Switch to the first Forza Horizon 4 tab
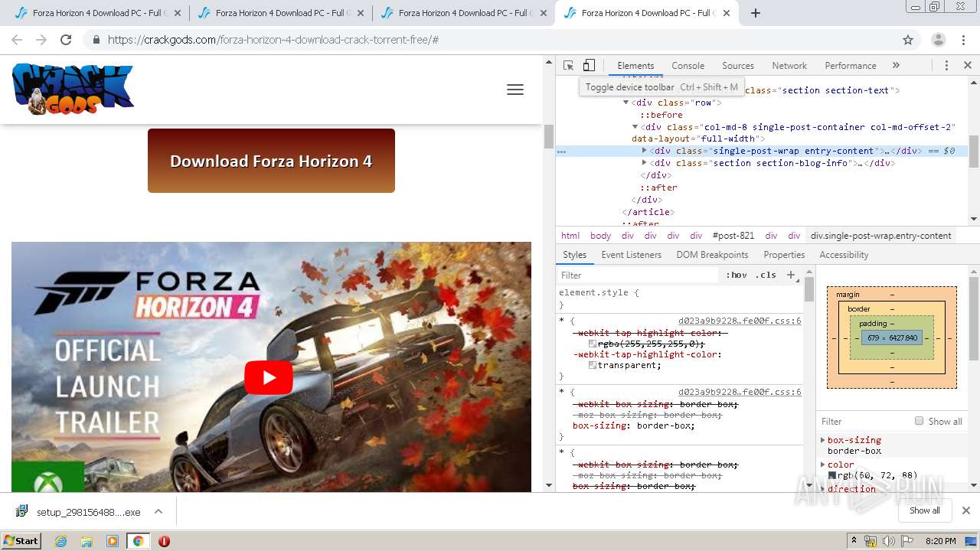The image size is (980, 551). pos(98,13)
